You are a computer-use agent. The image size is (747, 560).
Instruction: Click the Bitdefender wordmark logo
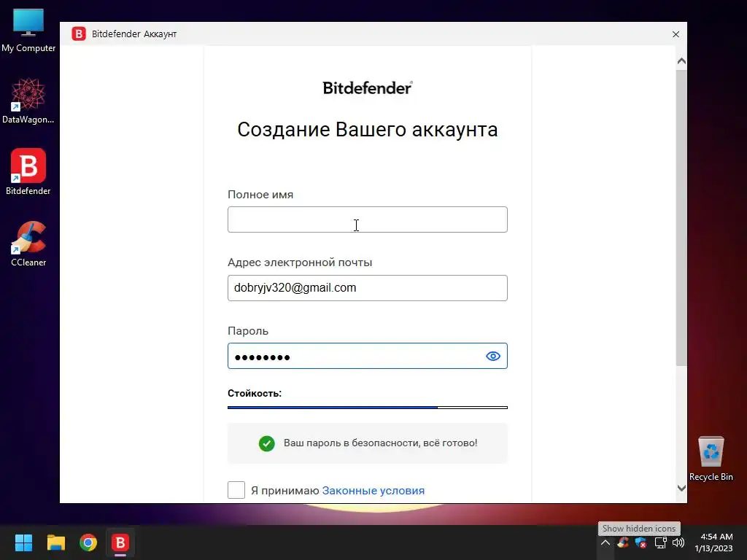click(368, 87)
